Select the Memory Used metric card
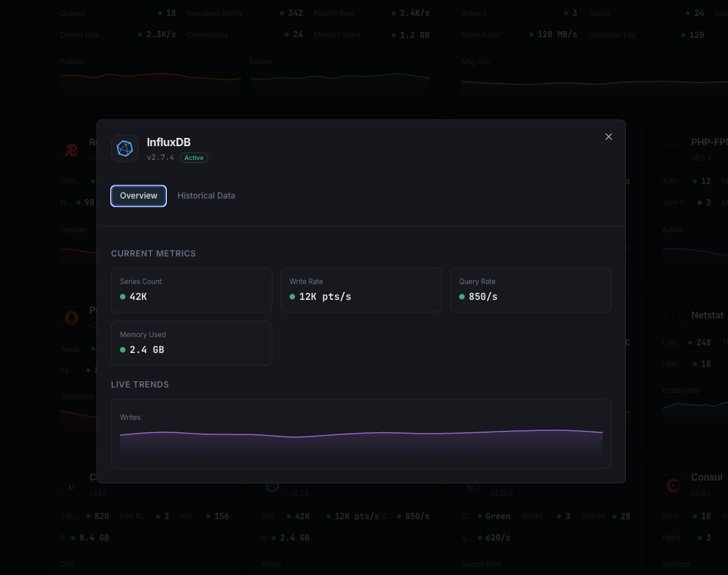 [x=192, y=343]
